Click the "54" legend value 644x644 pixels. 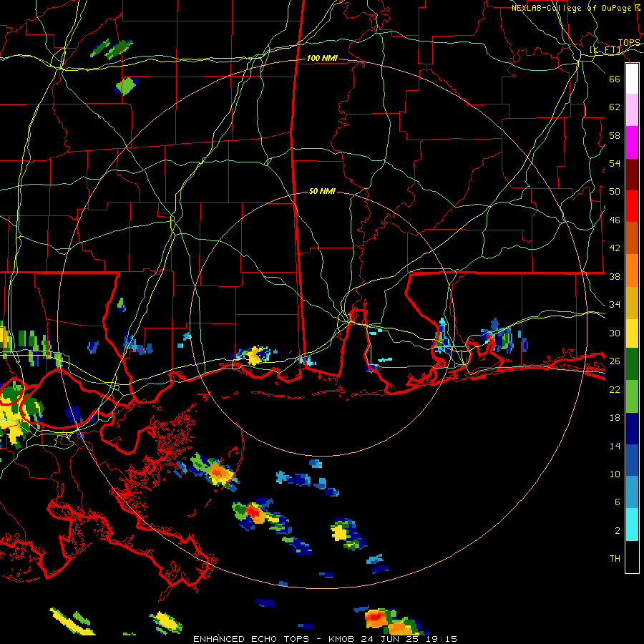point(615,163)
